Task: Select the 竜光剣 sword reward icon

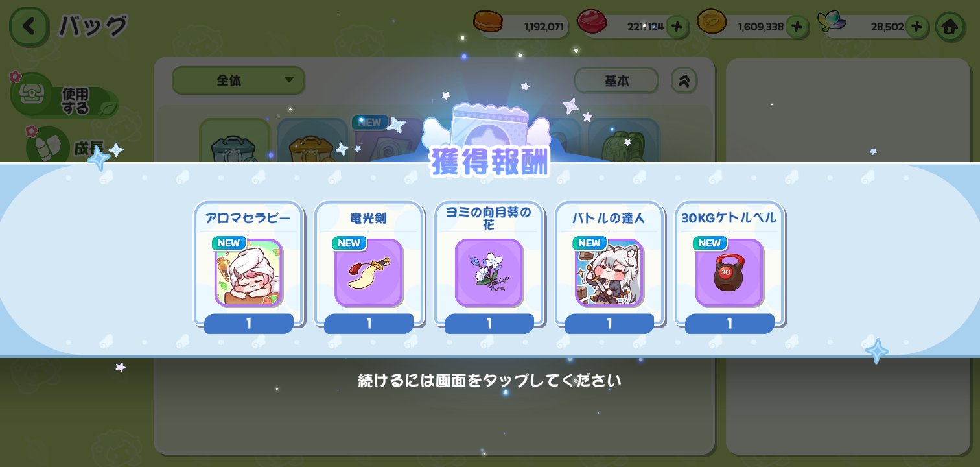Action: point(369,273)
